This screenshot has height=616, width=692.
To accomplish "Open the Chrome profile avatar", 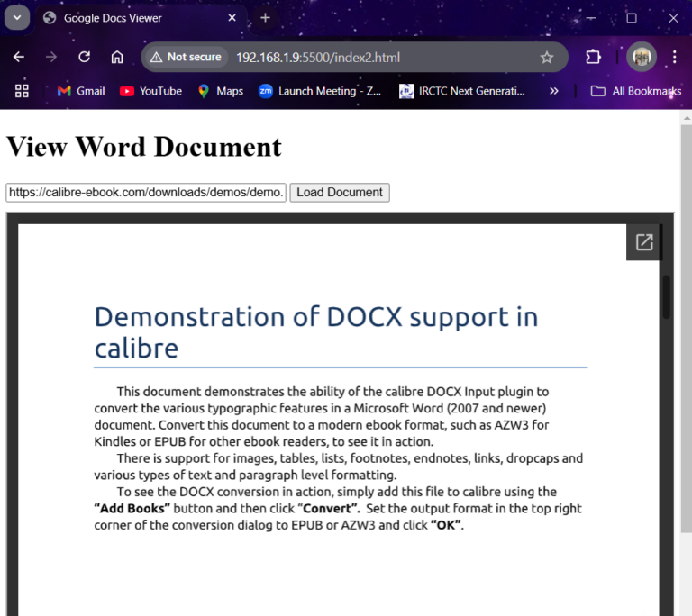I will [642, 57].
